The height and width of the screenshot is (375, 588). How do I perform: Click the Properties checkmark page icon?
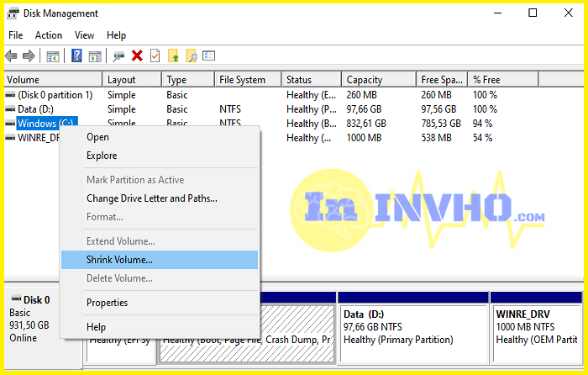click(155, 56)
